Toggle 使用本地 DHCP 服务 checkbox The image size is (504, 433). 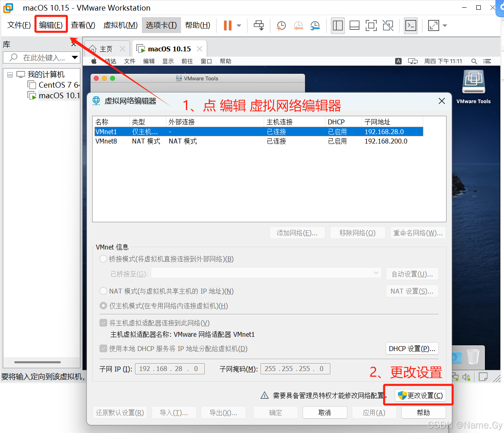[x=104, y=349]
